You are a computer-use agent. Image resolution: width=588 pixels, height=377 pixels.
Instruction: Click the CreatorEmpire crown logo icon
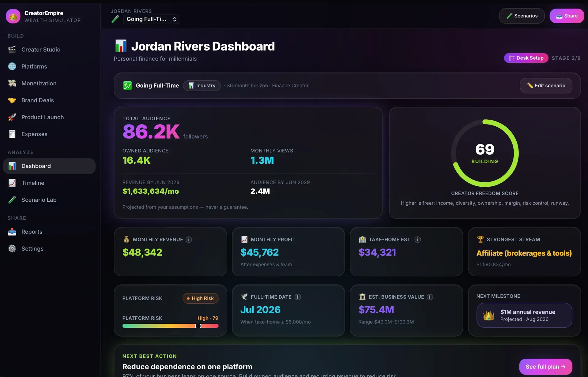pos(13,16)
